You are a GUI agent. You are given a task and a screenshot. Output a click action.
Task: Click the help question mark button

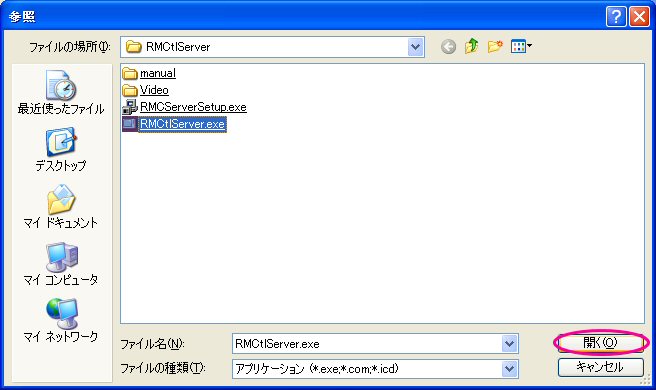point(615,17)
